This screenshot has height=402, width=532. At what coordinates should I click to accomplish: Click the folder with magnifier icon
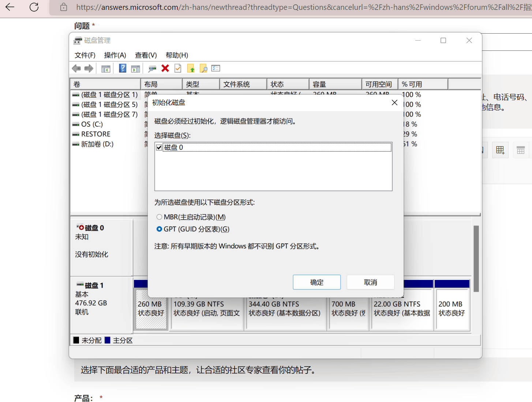click(203, 68)
